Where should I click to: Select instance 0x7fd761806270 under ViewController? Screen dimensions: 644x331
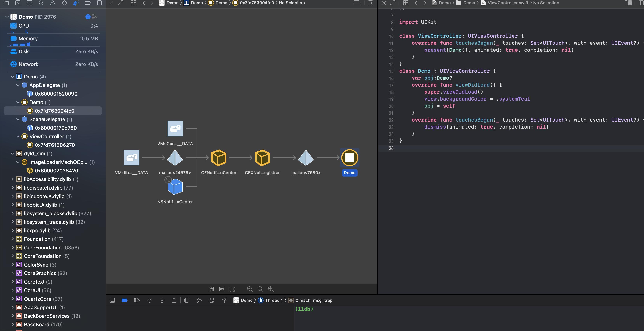(x=55, y=145)
